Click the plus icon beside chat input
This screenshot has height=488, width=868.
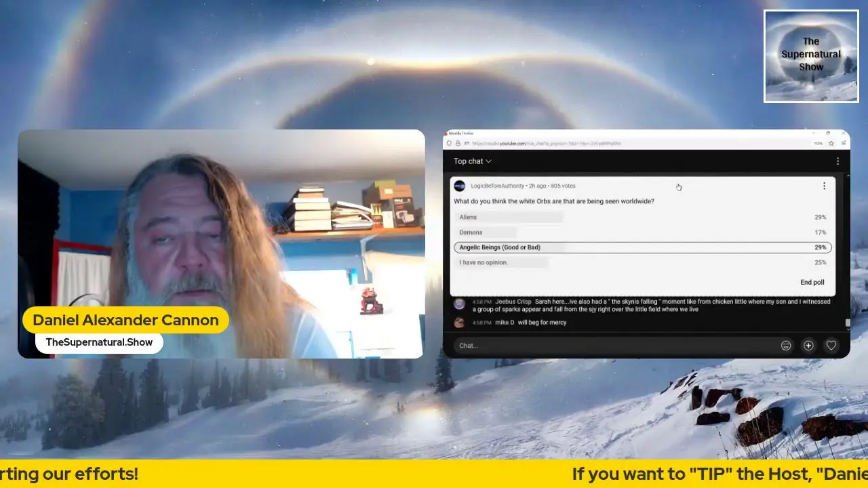pos(808,346)
